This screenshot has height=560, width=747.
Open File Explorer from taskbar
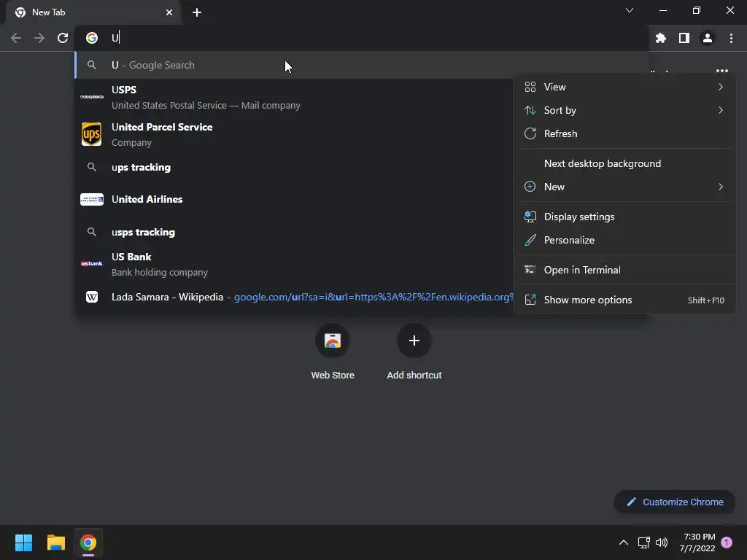[x=55, y=542]
